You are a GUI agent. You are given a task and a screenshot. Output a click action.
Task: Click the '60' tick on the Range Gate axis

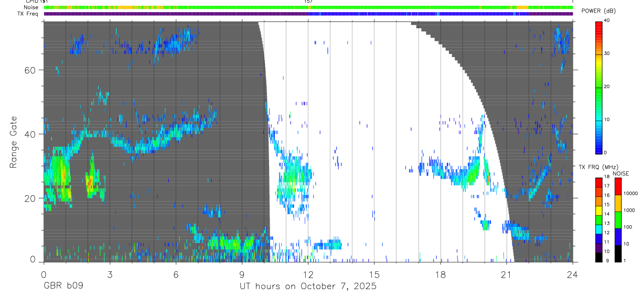click(x=30, y=70)
